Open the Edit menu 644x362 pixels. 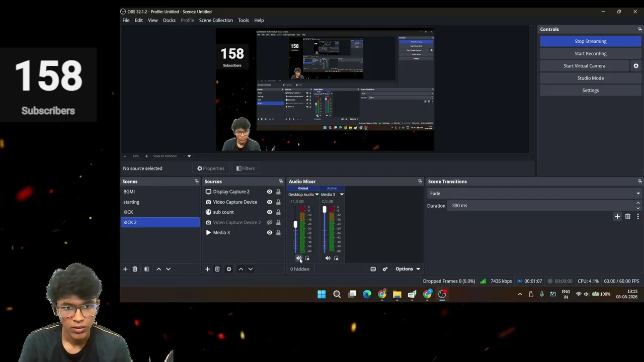pos(138,20)
